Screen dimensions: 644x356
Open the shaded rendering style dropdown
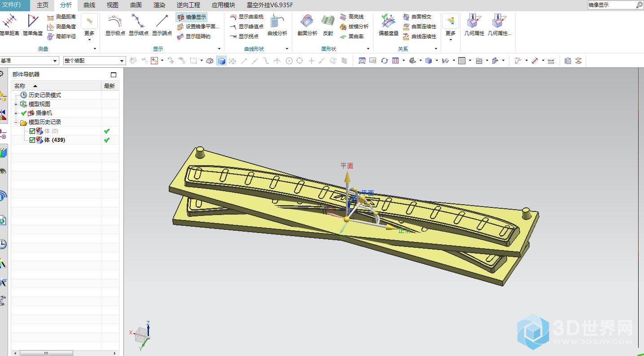click(437, 61)
